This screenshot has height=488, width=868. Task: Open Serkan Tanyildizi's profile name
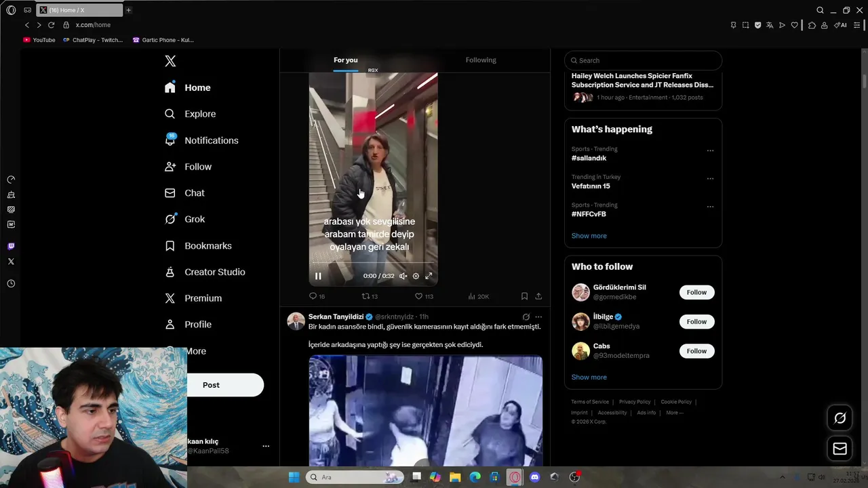(x=336, y=317)
